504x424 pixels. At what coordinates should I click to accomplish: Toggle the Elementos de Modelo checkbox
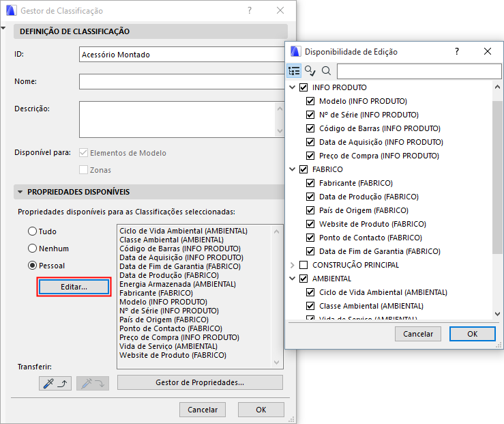pyautogui.click(x=84, y=153)
